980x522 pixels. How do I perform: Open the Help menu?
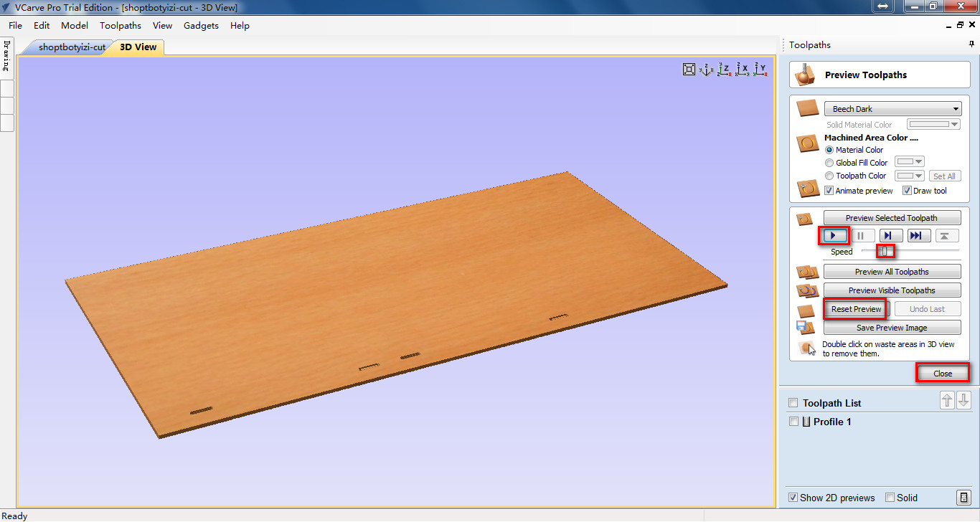point(240,25)
